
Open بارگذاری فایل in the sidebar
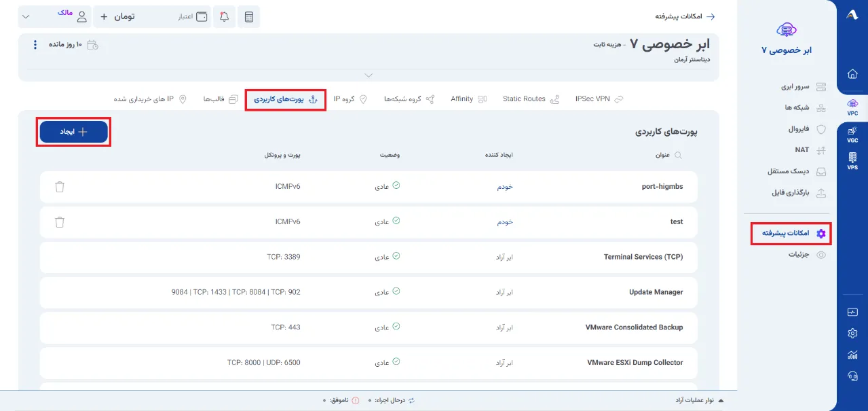tap(799, 193)
